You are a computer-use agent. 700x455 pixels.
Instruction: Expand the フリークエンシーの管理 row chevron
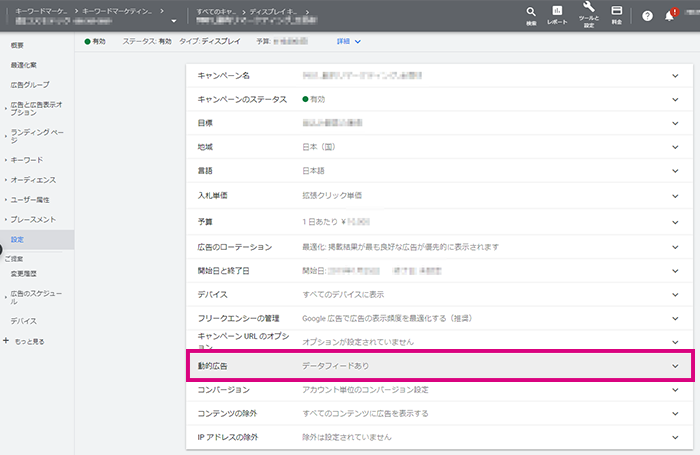675,318
